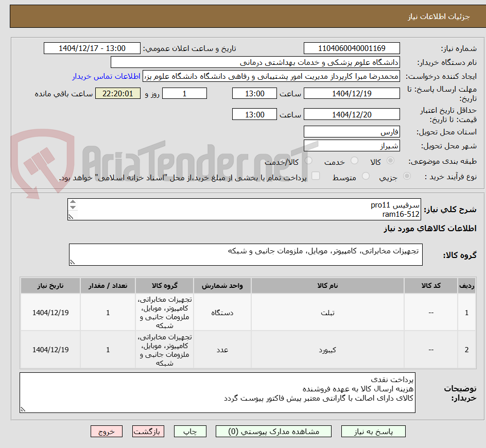Click the response deadline date 1404/12/19 field
This screenshot has height=448, width=486.
[x=352, y=93]
